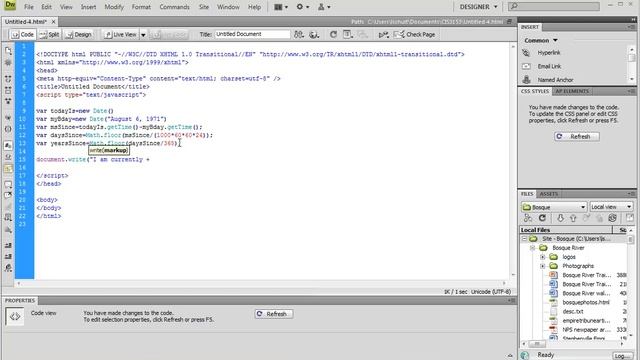Click the search field in the application bar
This screenshot has height=360, width=640.
(x=554, y=7)
